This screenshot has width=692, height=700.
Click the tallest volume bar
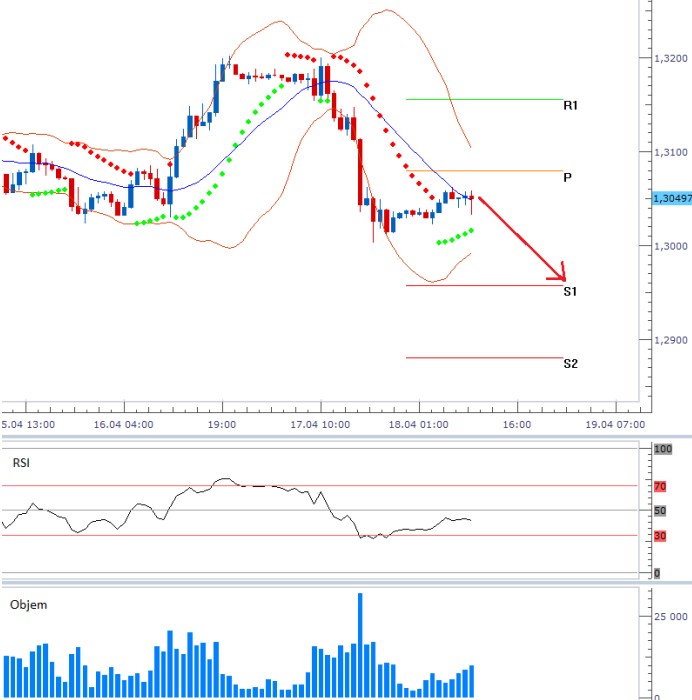[x=360, y=645]
